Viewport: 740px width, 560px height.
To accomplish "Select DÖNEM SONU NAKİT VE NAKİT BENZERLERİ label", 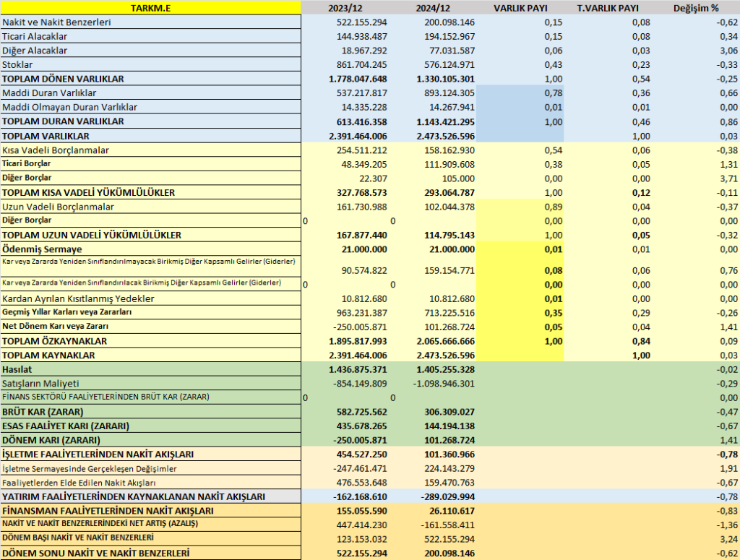I will tap(96, 553).
